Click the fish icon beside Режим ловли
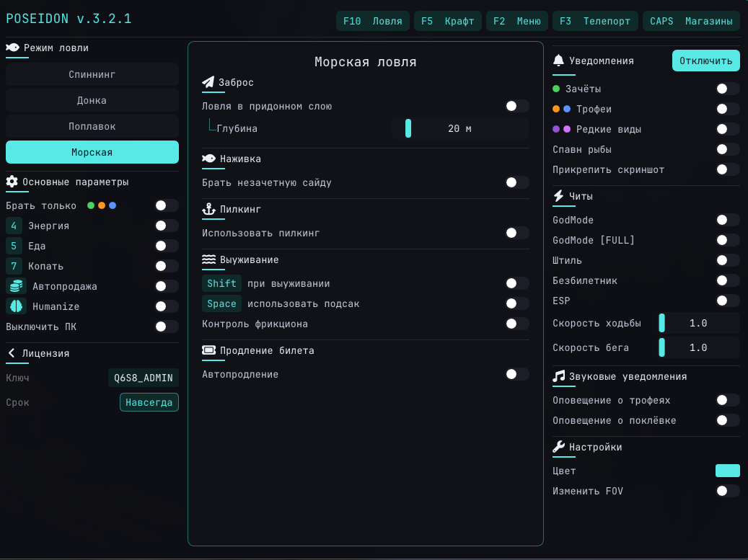Screen dimensions: 748x560 tap(12, 48)
